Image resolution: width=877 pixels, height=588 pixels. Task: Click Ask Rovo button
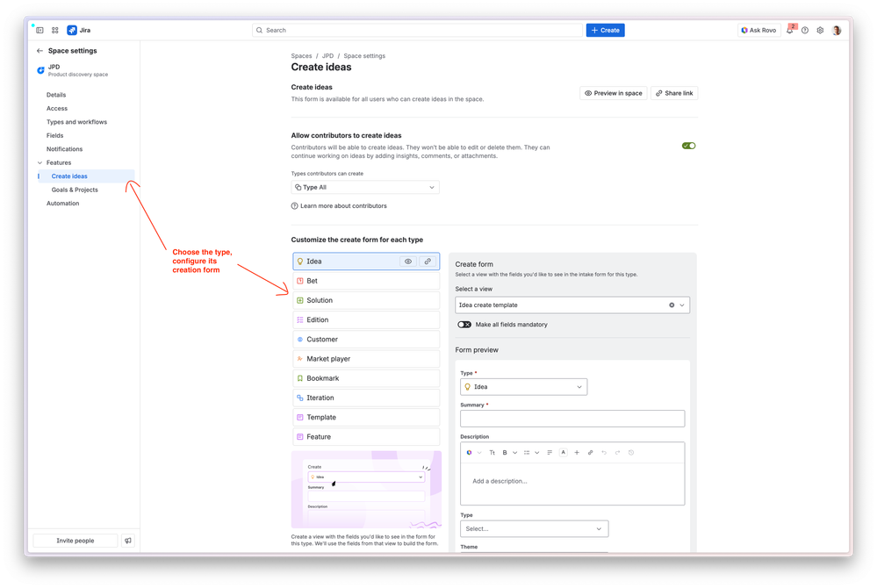759,30
